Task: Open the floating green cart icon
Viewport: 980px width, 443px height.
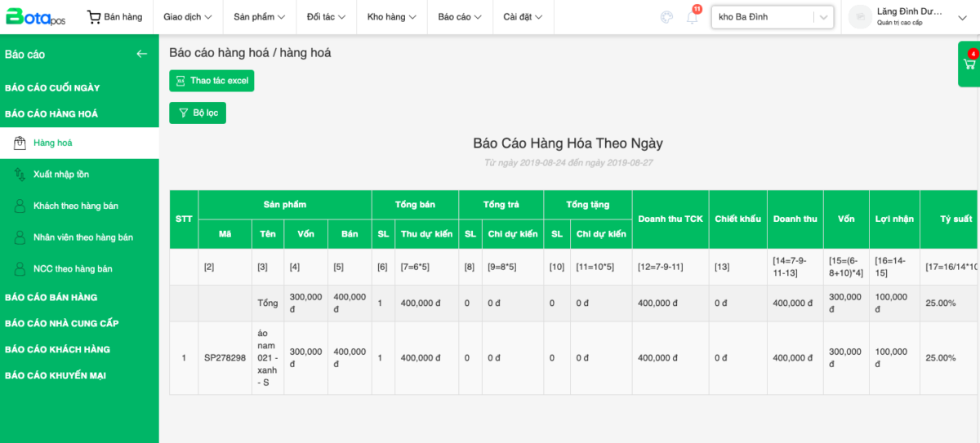Action: (x=969, y=64)
